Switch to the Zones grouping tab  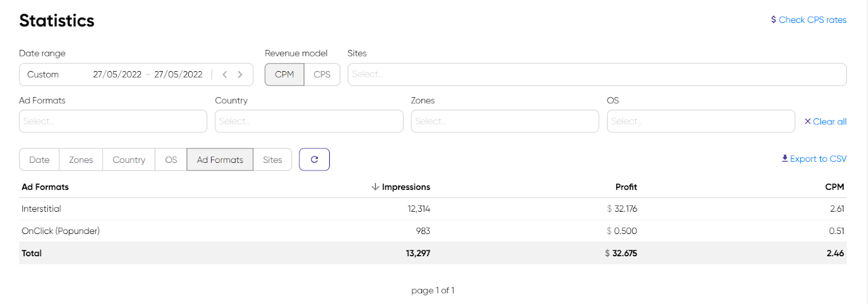[81, 160]
